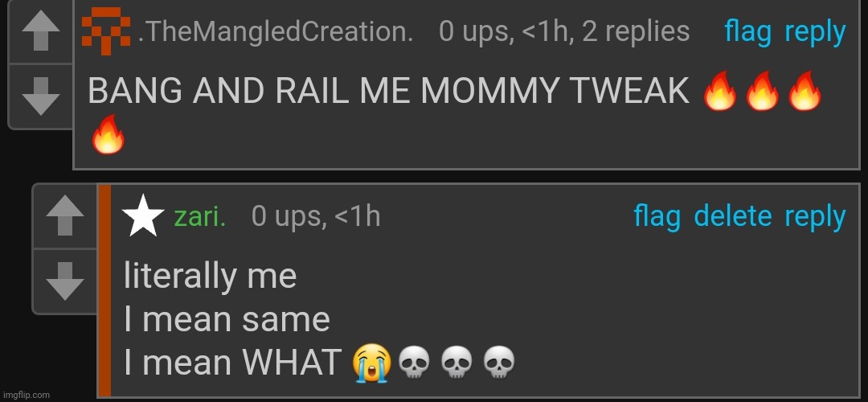This screenshot has height=402, width=868.
Task: Click the 'BANG AND RAIL ME' comment text
Action: tap(387, 93)
